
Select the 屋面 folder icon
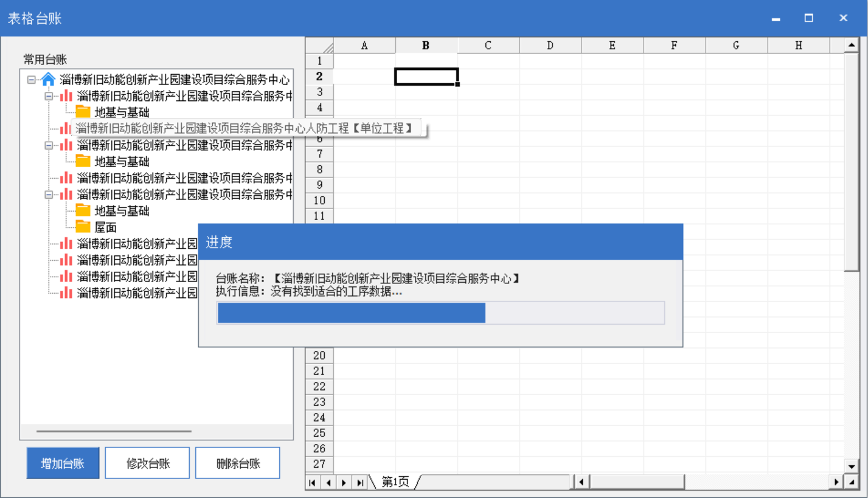pos(84,227)
